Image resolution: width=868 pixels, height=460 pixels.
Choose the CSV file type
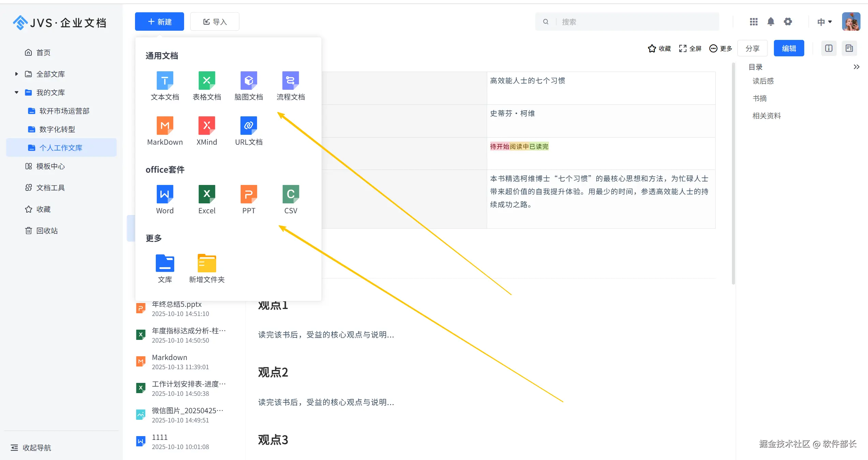[290, 194]
